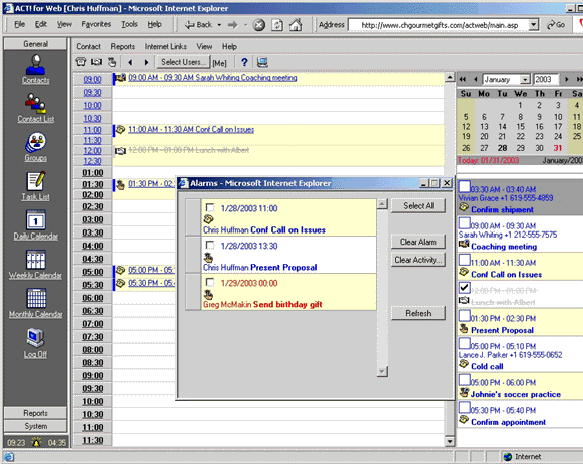Go to next month in mini calendar

coord(566,79)
